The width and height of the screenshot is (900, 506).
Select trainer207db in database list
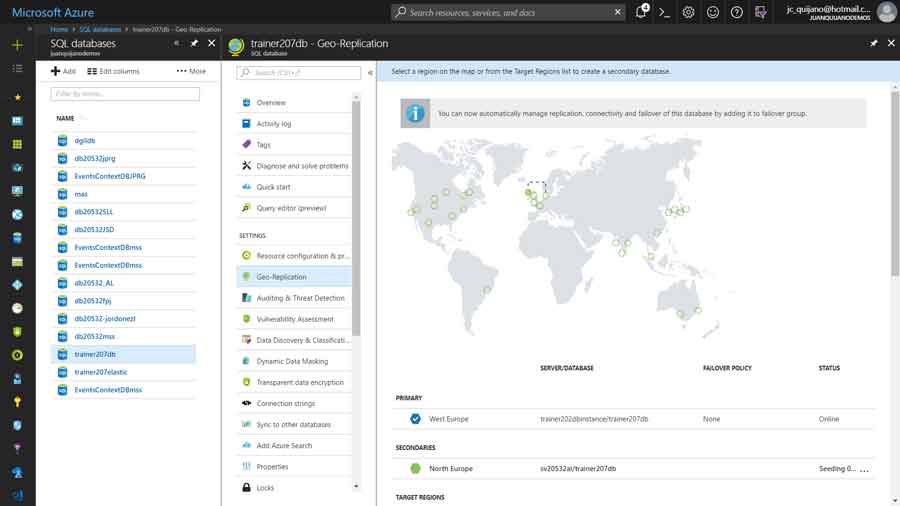click(x=123, y=354)
